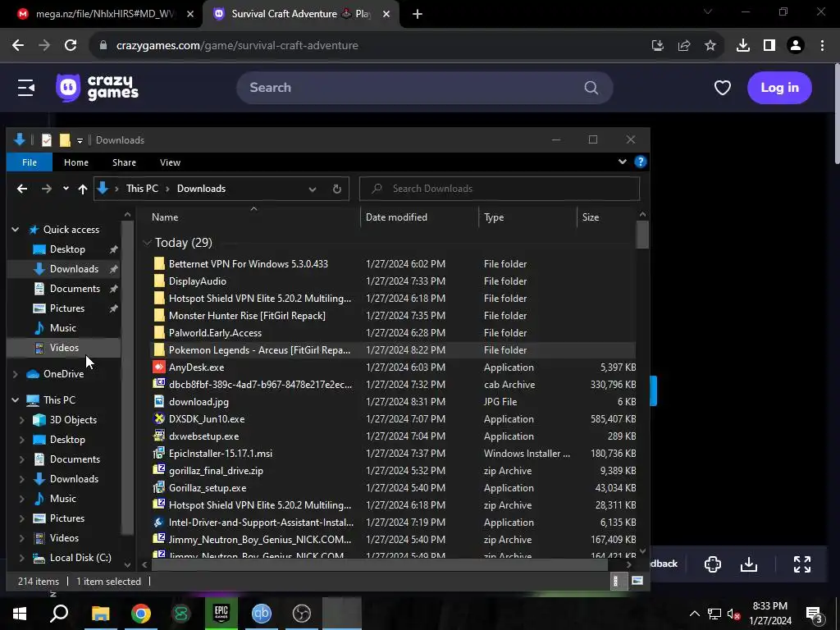Go back in File Explorer
This screenshot has height=630, width=840.
coord(22,189)
